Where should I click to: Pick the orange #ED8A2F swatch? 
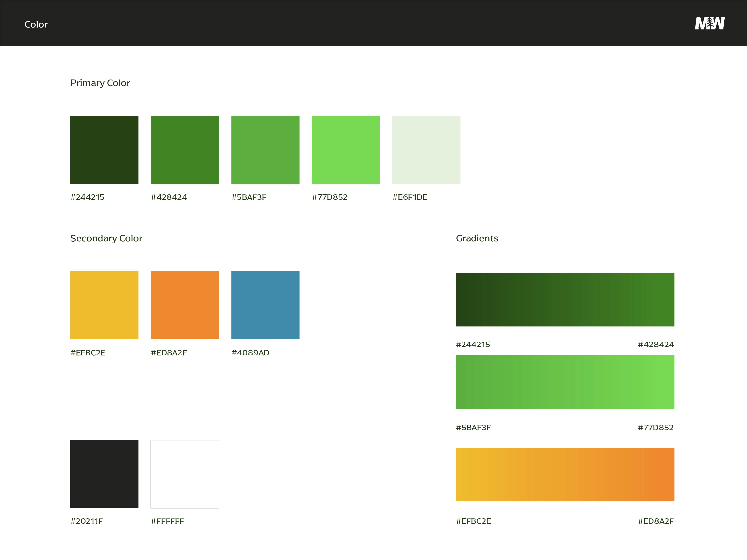(185, 305)
